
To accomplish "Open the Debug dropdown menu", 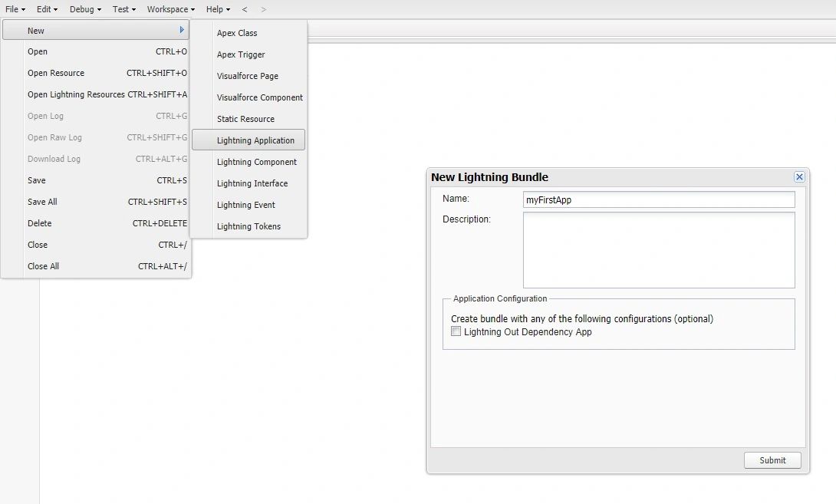I will [85, 9].
